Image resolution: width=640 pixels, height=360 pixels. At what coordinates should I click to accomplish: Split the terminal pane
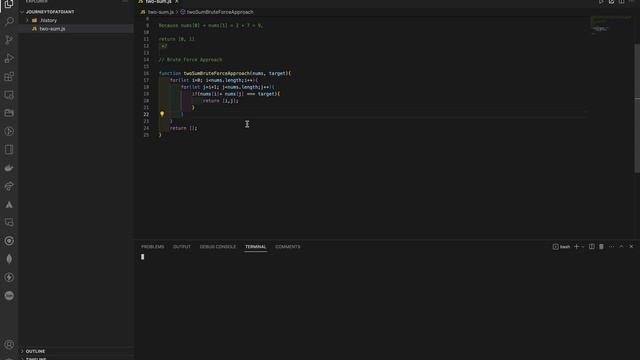[x=591, y=247]
